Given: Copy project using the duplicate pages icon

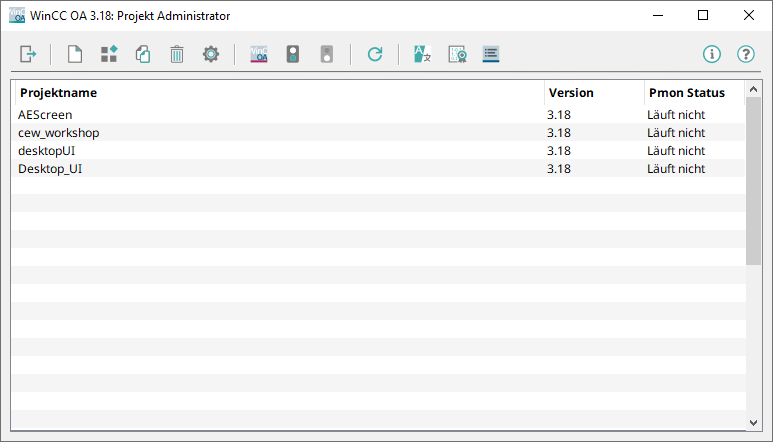Looking at the screenshot, I should pos(143,54).
